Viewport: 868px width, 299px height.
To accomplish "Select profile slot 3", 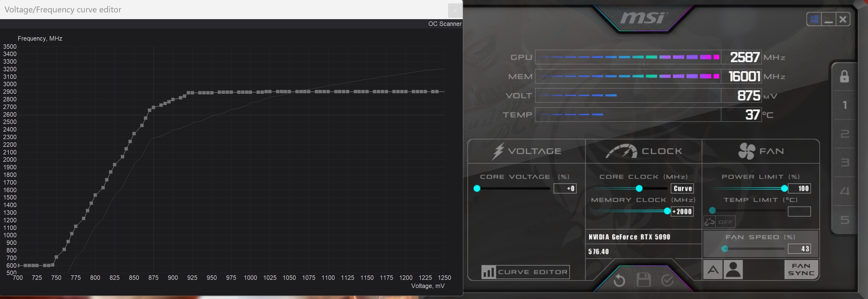I will 845,163.
